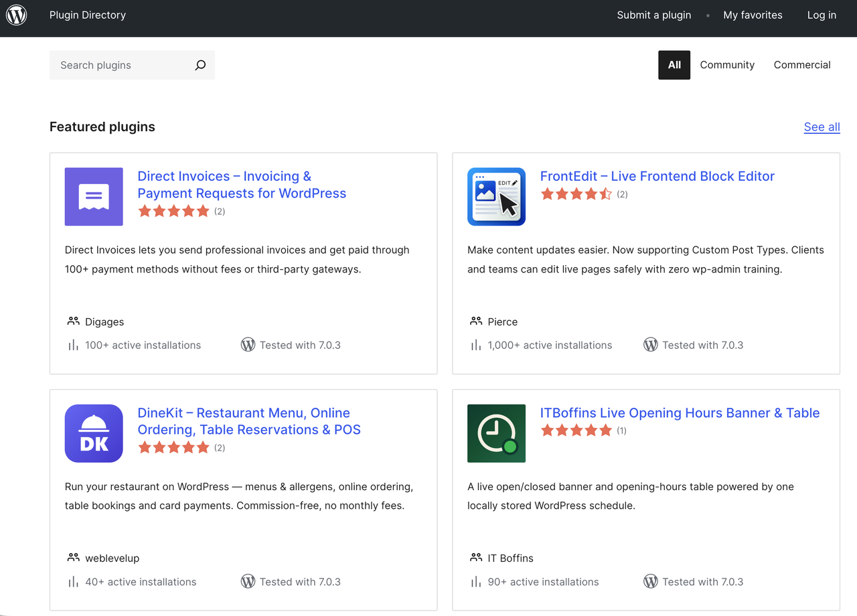Click the author icon beside Pierce
This screenshot has width=857, height=616.
click(476, 321)
